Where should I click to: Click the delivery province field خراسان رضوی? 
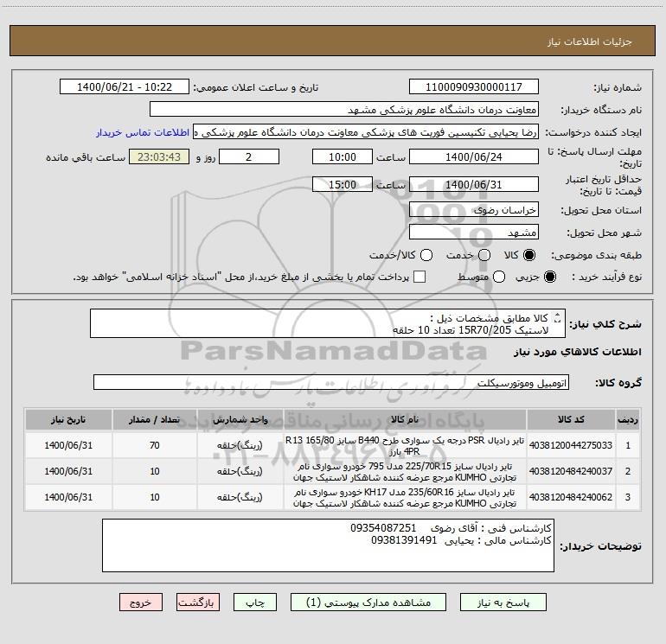pos(474,210)
